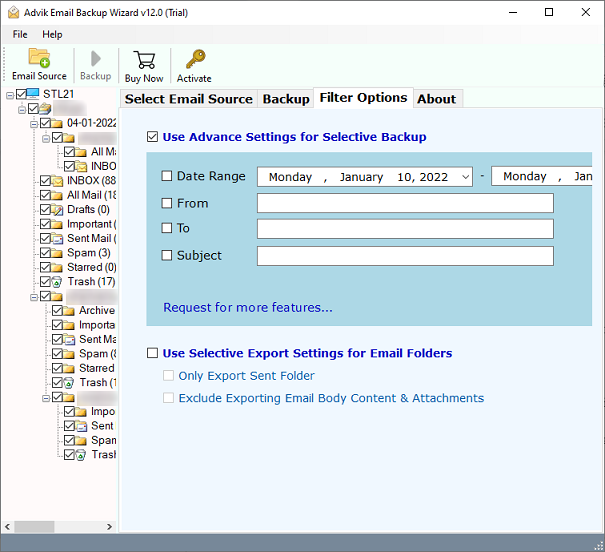Select the Archive tree item label
This screenshot has width=605, height=552.
97,311
